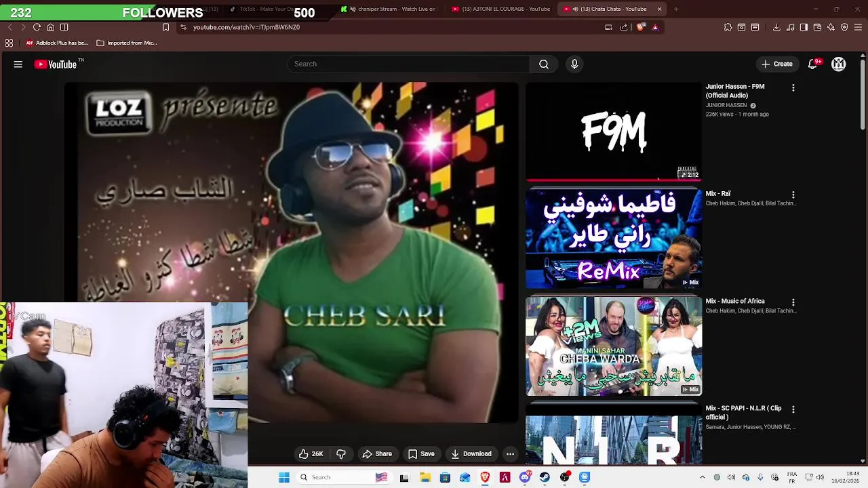Open Brave Leo AI sparkle icon
868x488 pixels.
coord(831,27)
